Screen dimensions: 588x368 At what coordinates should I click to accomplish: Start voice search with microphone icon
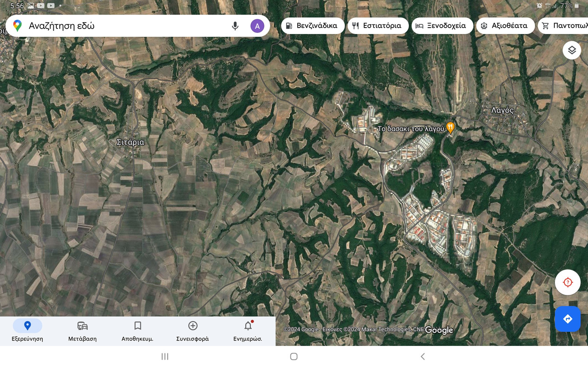click(235, 26)
